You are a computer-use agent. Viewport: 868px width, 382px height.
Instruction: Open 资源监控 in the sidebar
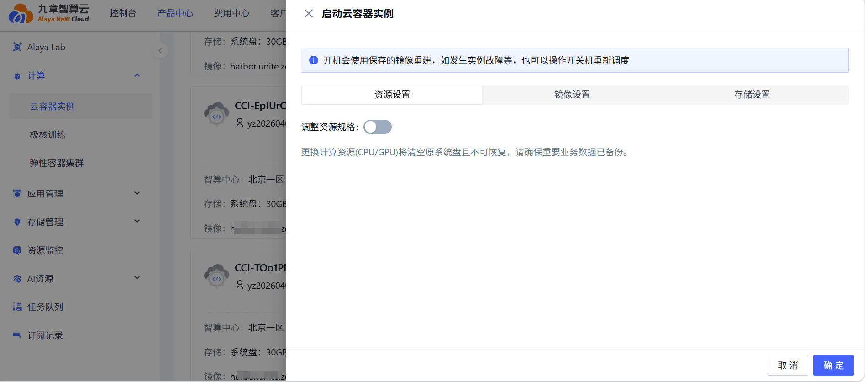tap(45, 250)
